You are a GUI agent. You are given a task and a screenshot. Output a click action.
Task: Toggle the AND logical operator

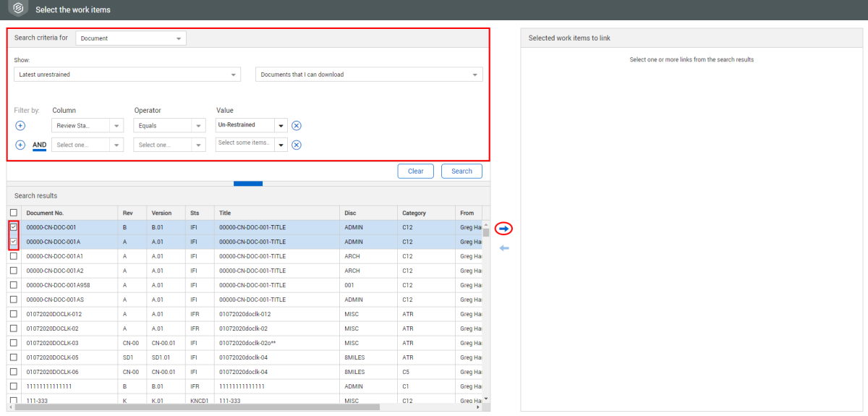point(39,145)
